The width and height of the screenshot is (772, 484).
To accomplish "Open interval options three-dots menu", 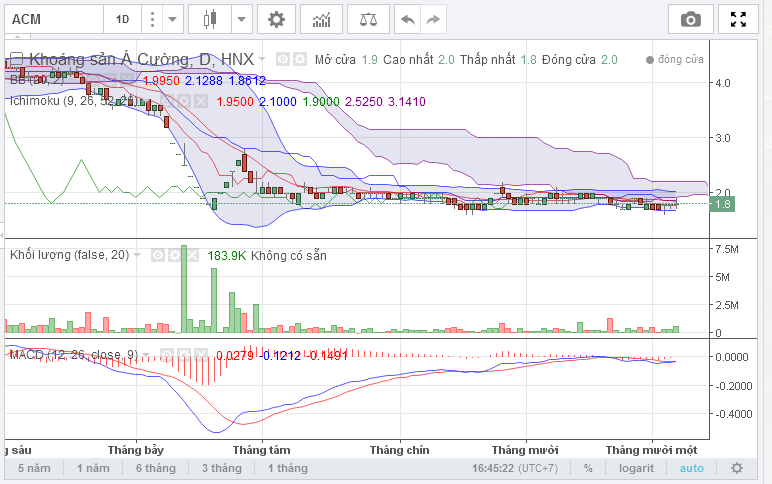I will 152,20.
